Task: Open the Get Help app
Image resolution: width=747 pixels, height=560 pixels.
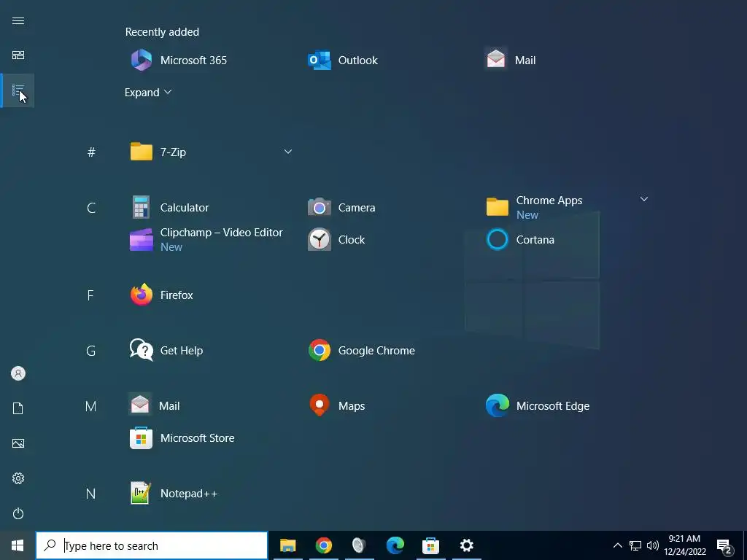Action: [167, 351]
